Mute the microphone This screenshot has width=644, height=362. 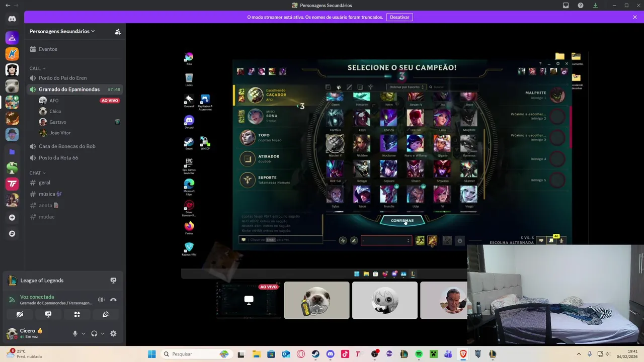[75, 333]
